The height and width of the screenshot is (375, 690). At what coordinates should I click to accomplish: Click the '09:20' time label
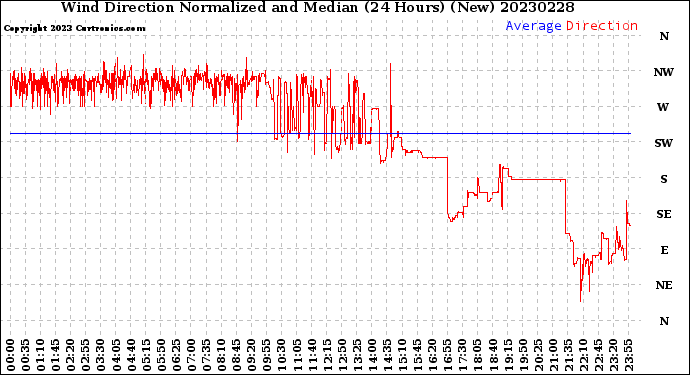(x=252, y=355)
